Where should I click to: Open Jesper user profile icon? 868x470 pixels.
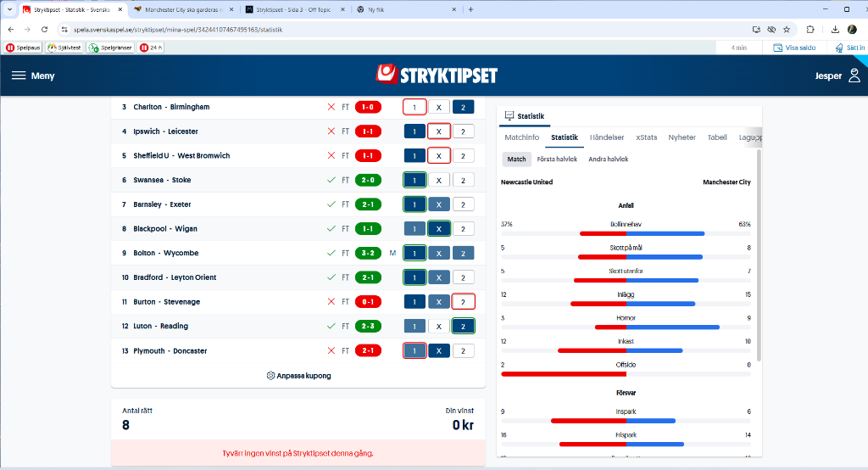(853, 76)
